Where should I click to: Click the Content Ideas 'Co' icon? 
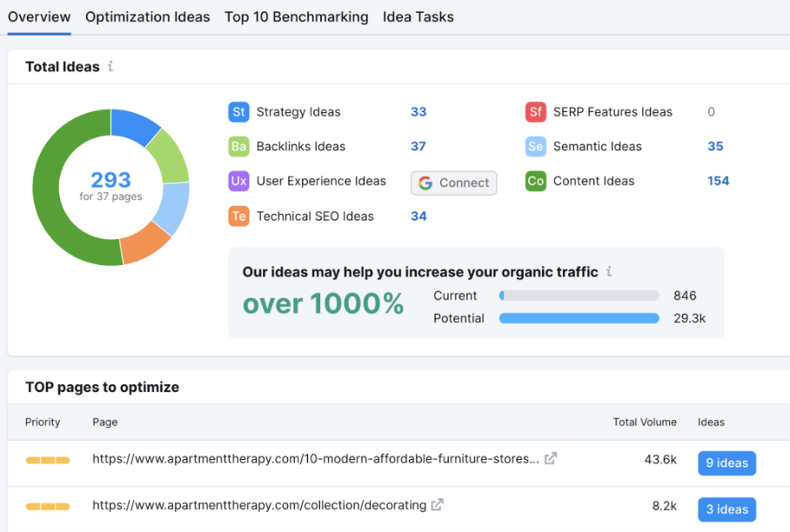[x=536, y=181]
